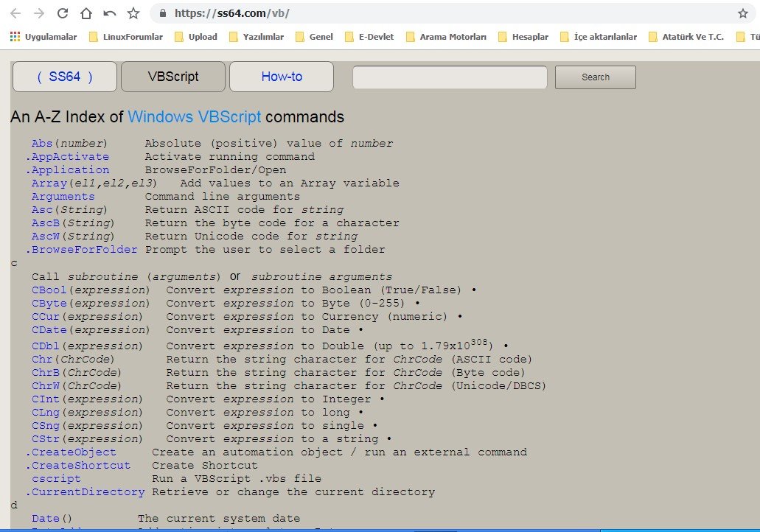Click 'The current system date' description

[219, 519]
